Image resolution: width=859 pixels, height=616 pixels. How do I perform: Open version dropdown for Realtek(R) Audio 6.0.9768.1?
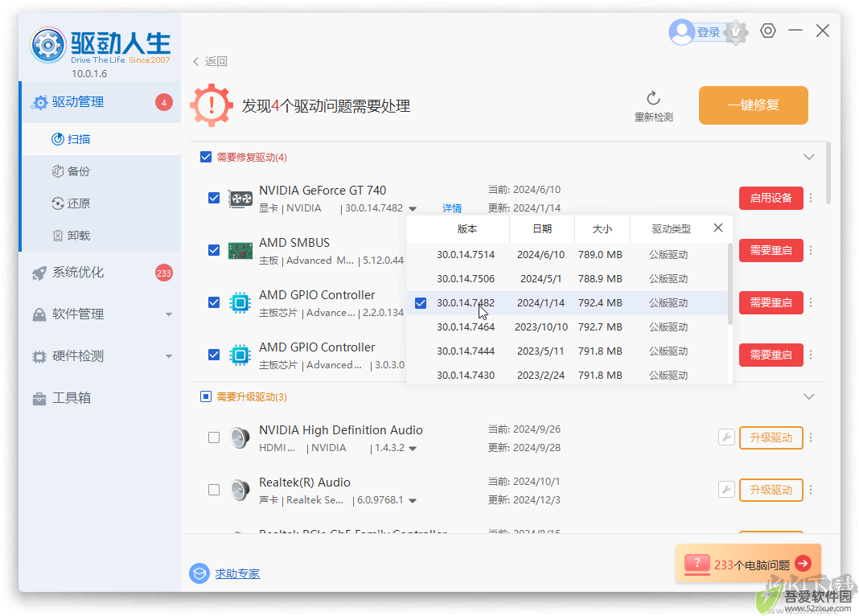click(x=413, y=500)
